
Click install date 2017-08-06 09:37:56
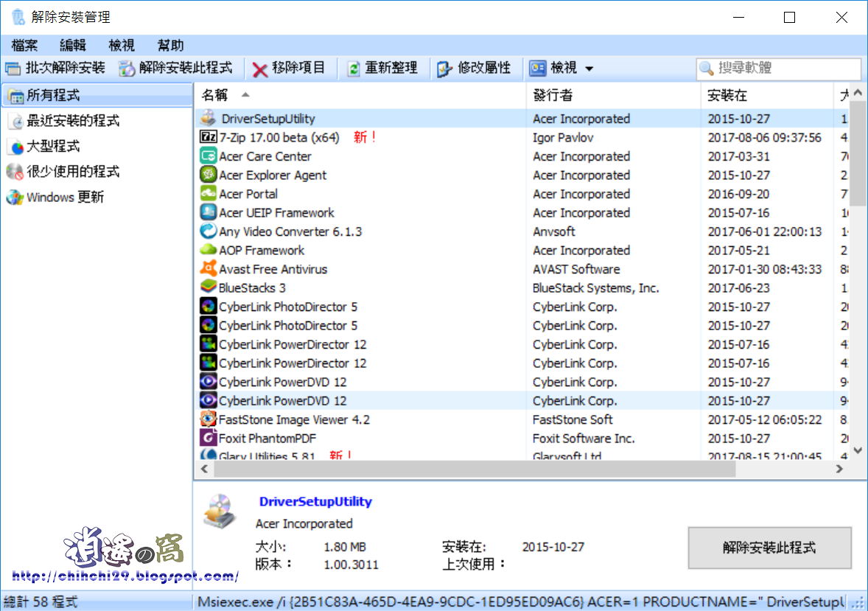pyautogui.click(x=765, y=138)
